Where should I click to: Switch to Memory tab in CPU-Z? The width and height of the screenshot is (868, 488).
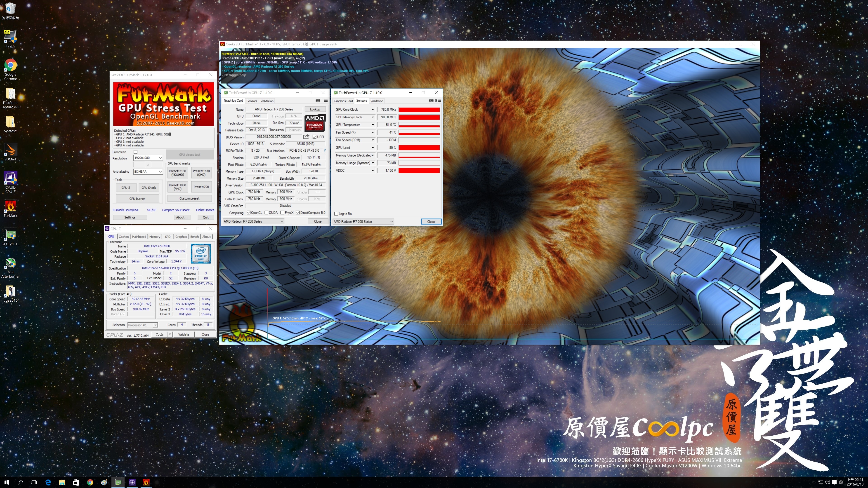[x=155, y=237]
